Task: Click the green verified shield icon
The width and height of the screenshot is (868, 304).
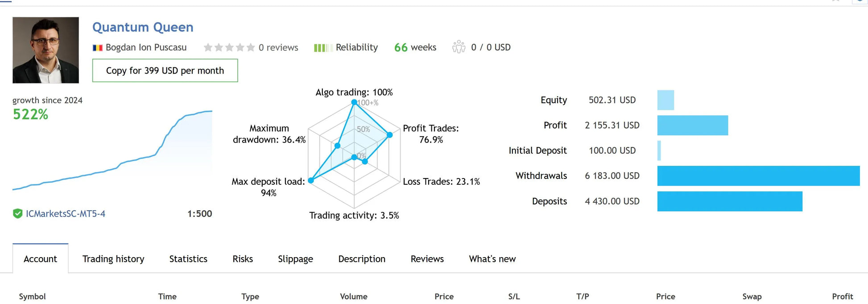Action: [x=18, y=214]
